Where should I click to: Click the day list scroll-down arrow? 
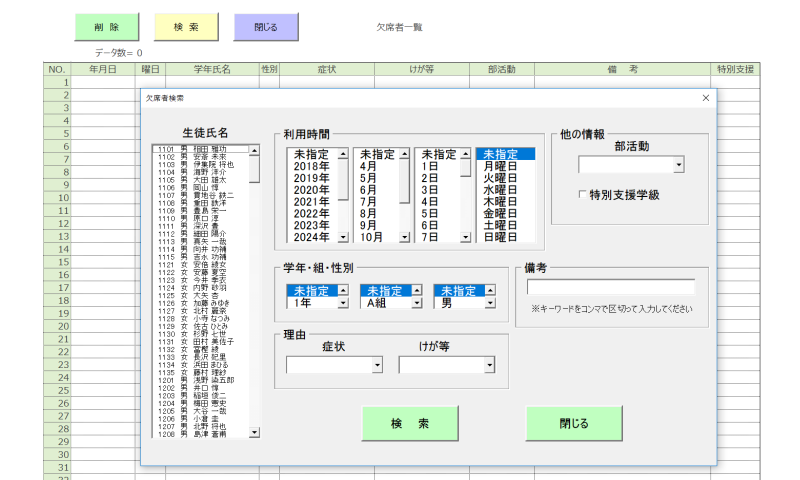(x=465, y=237)
